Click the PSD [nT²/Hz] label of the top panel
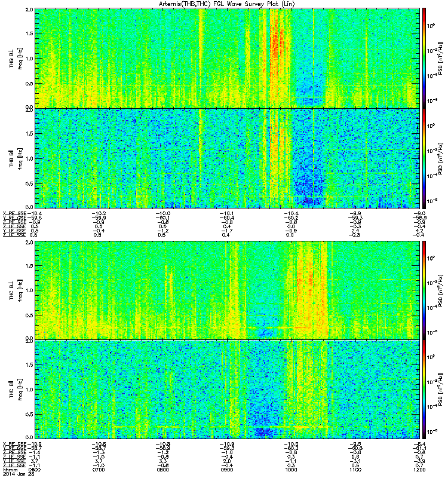448x478 pixels. [440, 58]
